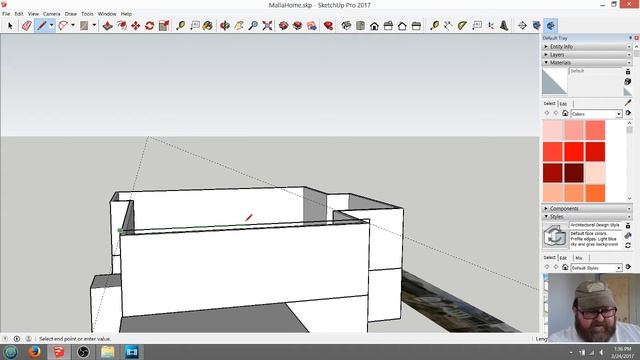640x360 pixels.
Task: Open the Camera menu
Action: pyautogui.click(x=52, y=14)
